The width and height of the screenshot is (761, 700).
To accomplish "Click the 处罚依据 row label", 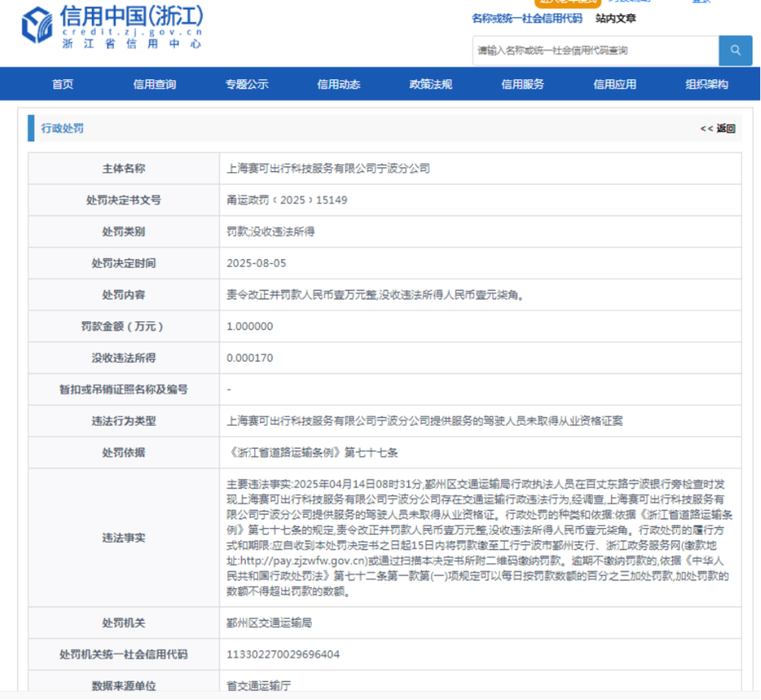I will coord(124,453).
